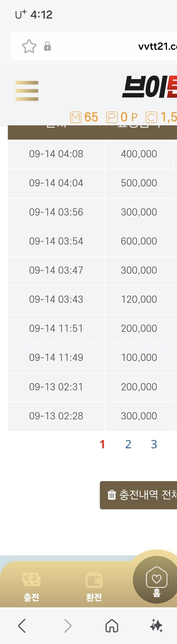
Task: Tap the browser forward arrow
Action: point(68,626)
